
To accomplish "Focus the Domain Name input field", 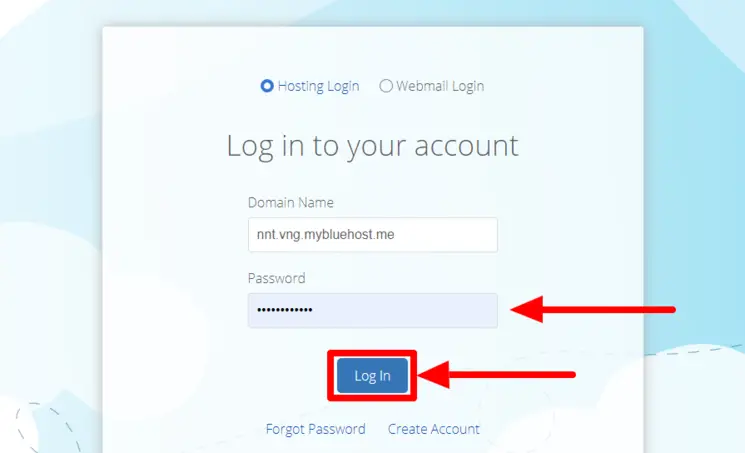I will point(372,235).
